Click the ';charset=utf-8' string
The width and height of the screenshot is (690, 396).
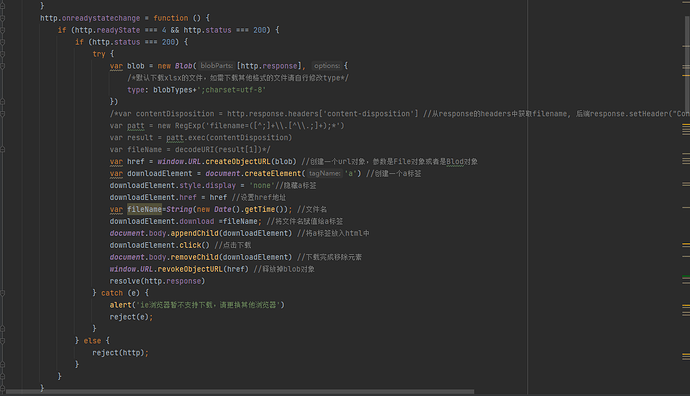[231, 90]
